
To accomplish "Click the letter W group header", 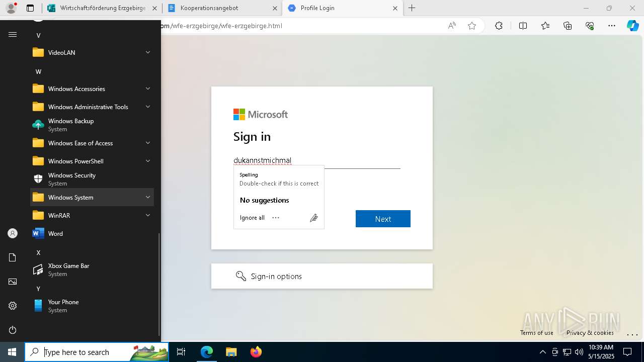I will [x=38, y=71].
